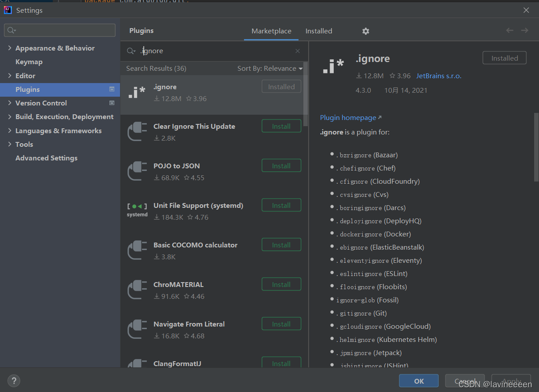The height and width of the screenshot is (392, 539).
Task: Select Basic COCOMO calculator title
Action: pyautogui.click(x=195, y=245)
